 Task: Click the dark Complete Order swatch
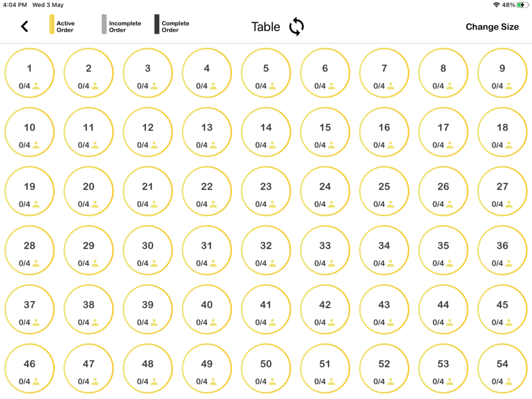157,24
